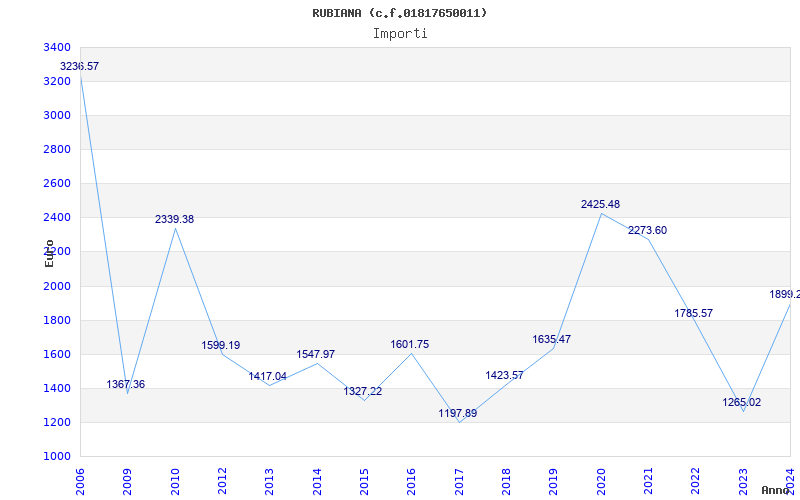Click the x-axis year 2009
Screen dimensions: 800x500
click(128, 482)
